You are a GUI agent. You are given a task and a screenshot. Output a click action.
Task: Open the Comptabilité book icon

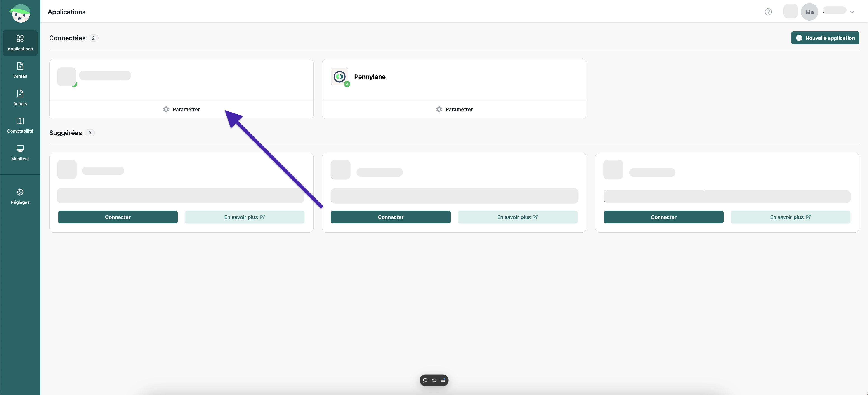[20, 121]
